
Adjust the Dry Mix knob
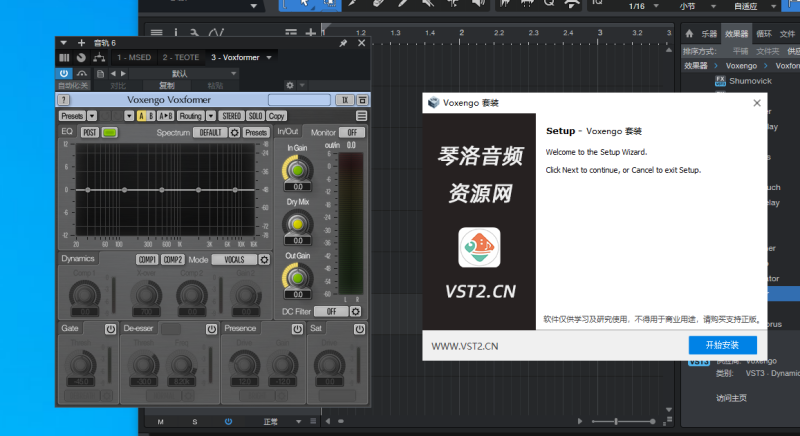tap(297, 224)
